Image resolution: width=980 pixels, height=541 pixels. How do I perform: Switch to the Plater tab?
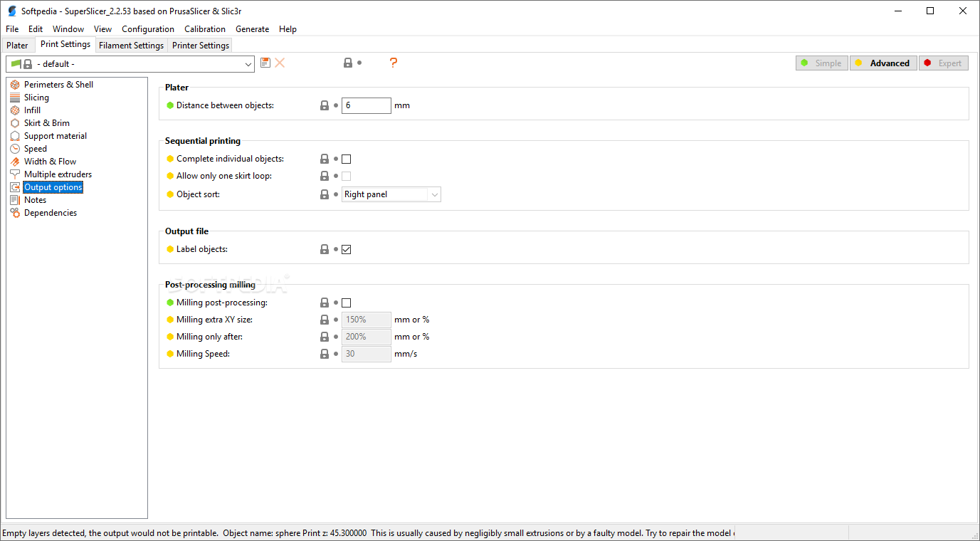18,46
